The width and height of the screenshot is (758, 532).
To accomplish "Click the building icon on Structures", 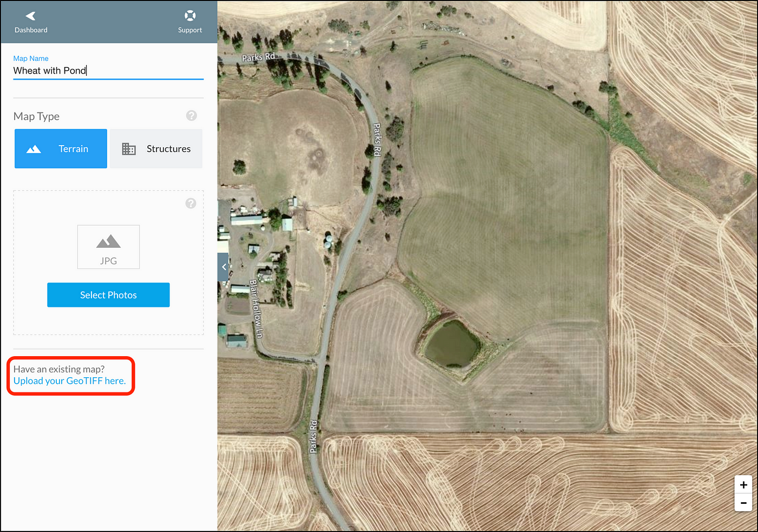I will tap(129, 149).
